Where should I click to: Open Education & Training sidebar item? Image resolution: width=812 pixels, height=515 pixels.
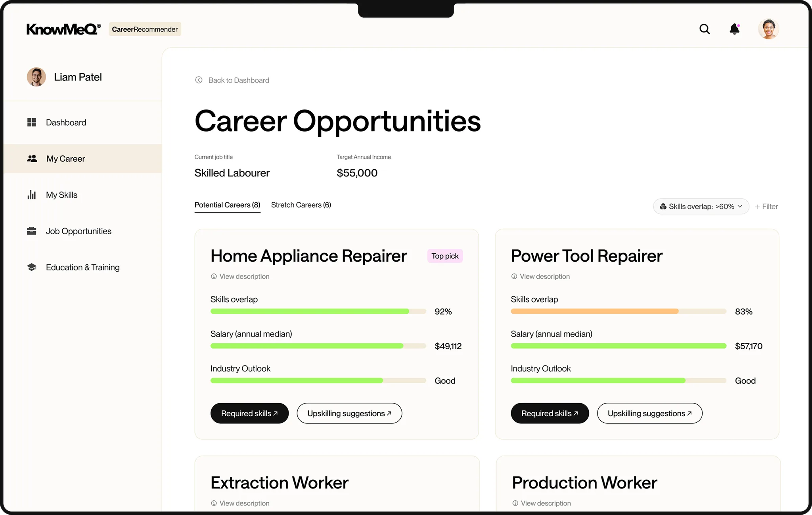(82, 267)
